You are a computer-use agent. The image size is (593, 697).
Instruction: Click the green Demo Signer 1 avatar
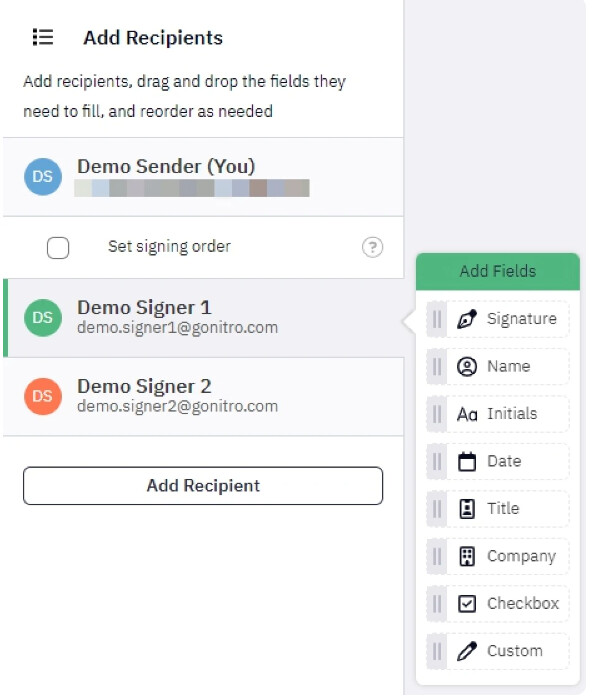click(43, 318)
